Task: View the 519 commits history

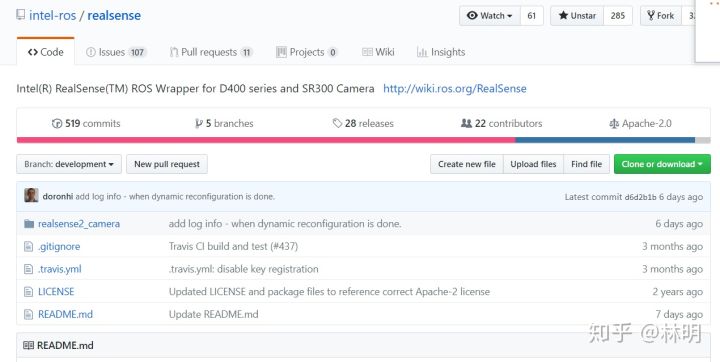Action: point(86,123)
